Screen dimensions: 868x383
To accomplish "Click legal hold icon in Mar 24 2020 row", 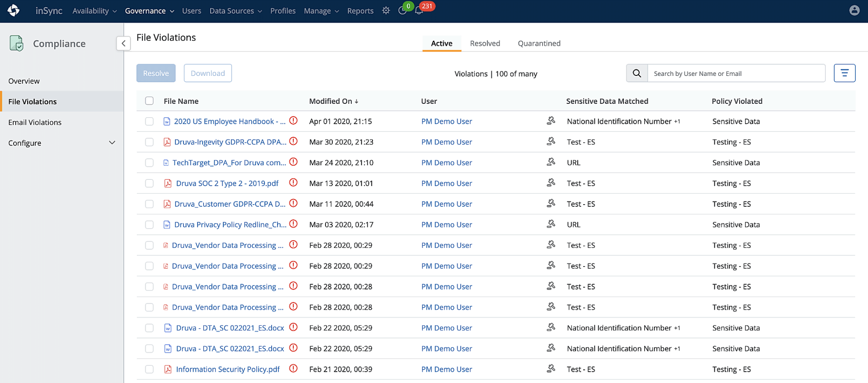I will (x=551, y=162).
